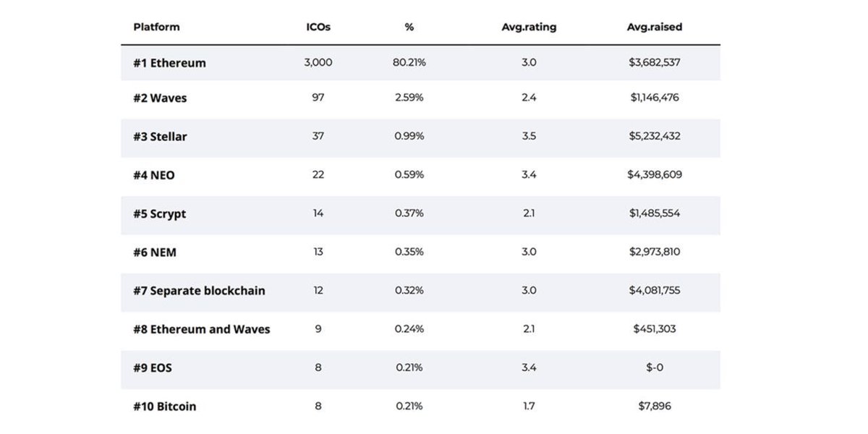Open the #10 Bitcoin platform entry
The width and height of the screenshot is (868, 434).
tap(164, 406)
